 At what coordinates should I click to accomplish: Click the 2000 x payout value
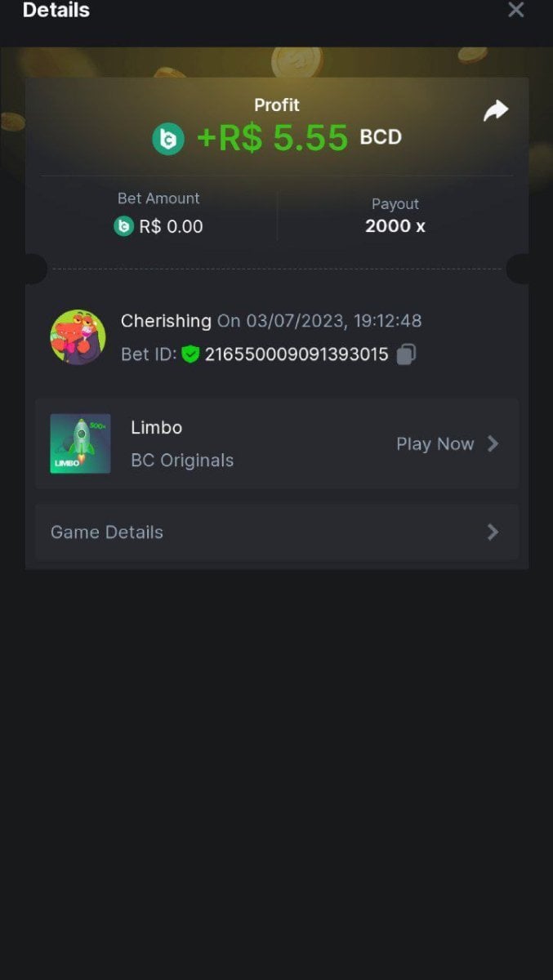(x=395, y=226)
